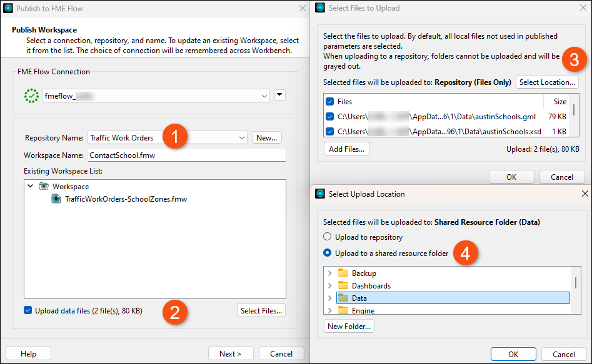592x364 pixels.
Task: Toggle the Files header select-all checkbox
Action: click(x=330, y=102)
